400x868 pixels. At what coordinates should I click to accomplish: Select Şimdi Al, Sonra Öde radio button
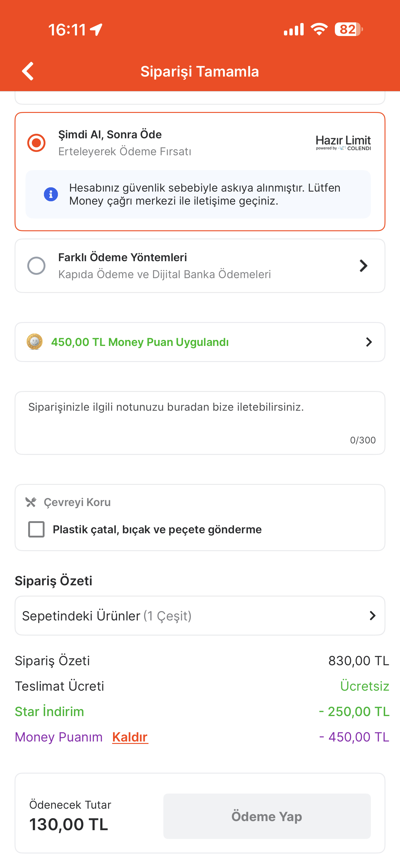click(36, 143)
